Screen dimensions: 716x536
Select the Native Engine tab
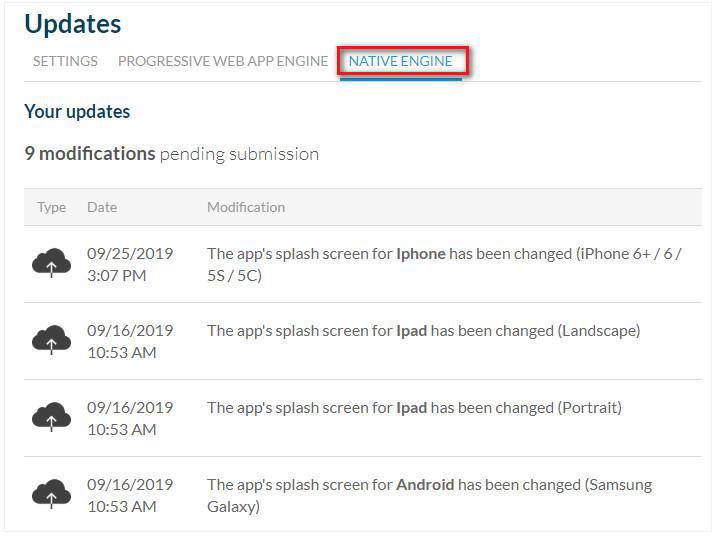pyautogui.click(x=400, y=61)
